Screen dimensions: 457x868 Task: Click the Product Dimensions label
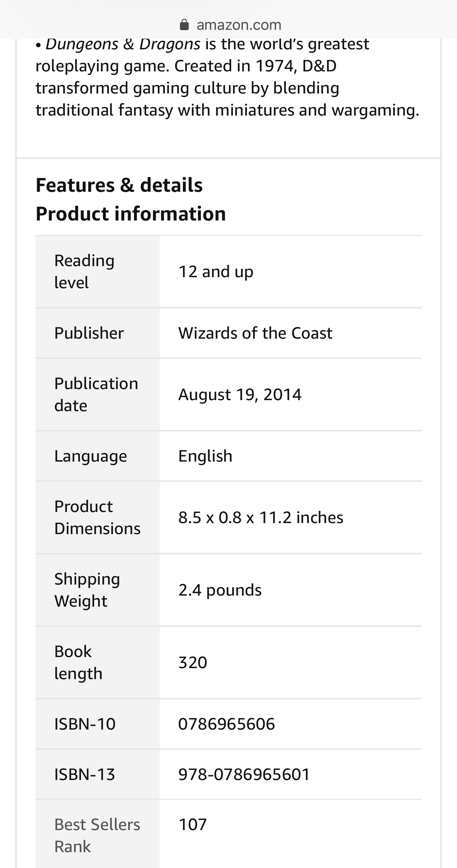(97, 518)
